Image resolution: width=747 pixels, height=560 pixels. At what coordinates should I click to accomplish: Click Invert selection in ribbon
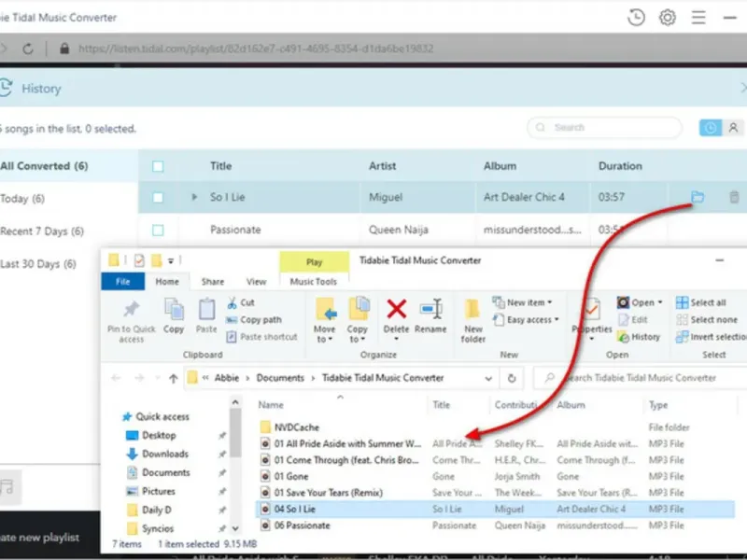point(711,337)
